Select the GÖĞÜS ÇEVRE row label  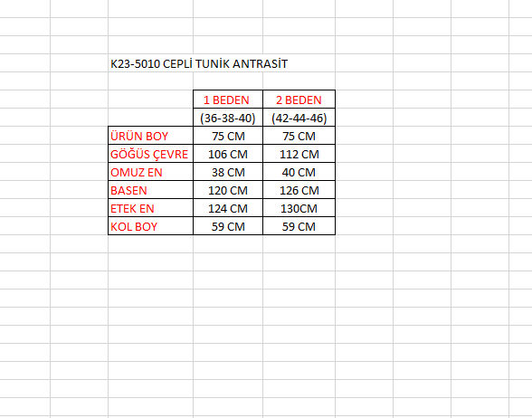[150, 154]
